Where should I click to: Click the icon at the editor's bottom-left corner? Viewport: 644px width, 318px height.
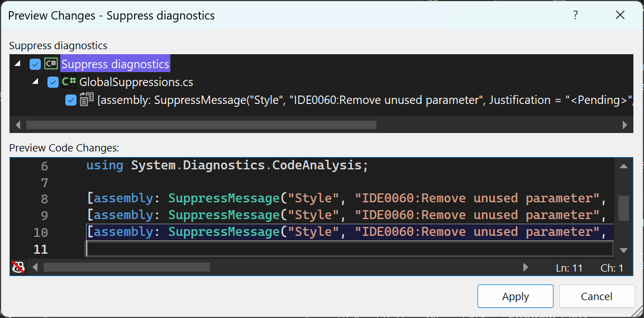pyautogui.click(x=18, y=267)
